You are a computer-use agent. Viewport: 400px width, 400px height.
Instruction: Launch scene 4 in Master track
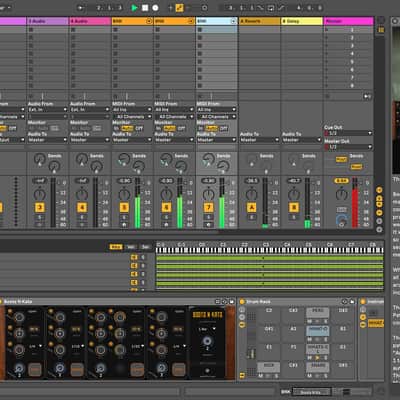327,54
